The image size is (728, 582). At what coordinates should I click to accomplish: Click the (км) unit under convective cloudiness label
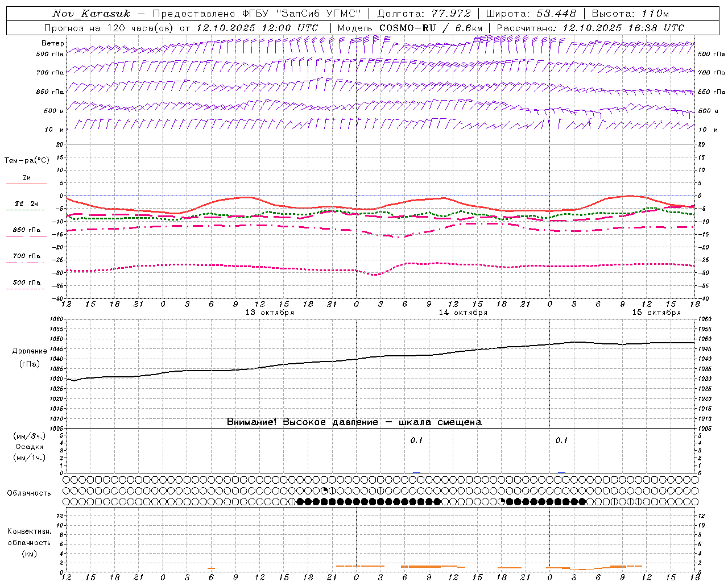pos(29,554)
